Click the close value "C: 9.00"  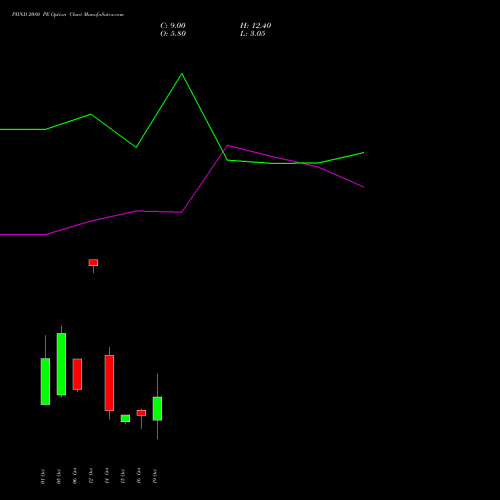173,26
